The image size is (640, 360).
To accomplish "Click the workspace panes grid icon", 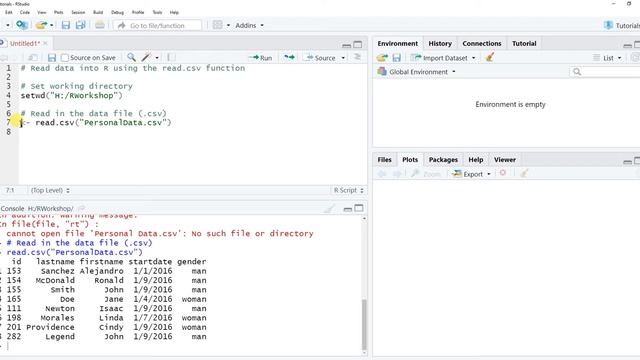I will pos(218,25).
